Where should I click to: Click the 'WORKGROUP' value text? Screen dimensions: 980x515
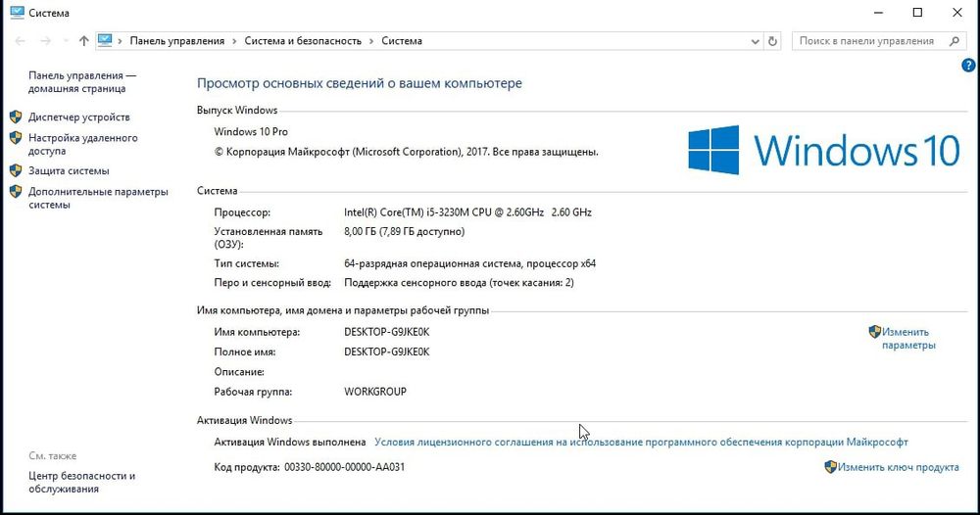375,392
